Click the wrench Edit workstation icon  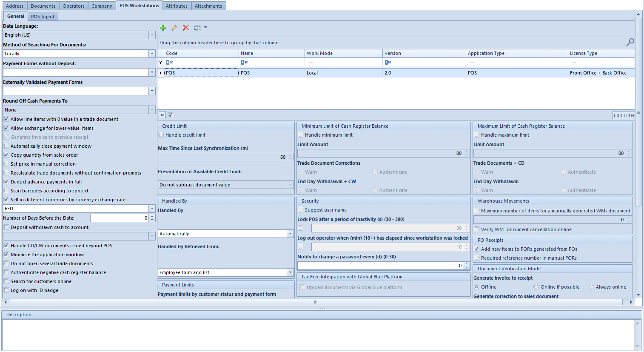(x=174, y=28)
